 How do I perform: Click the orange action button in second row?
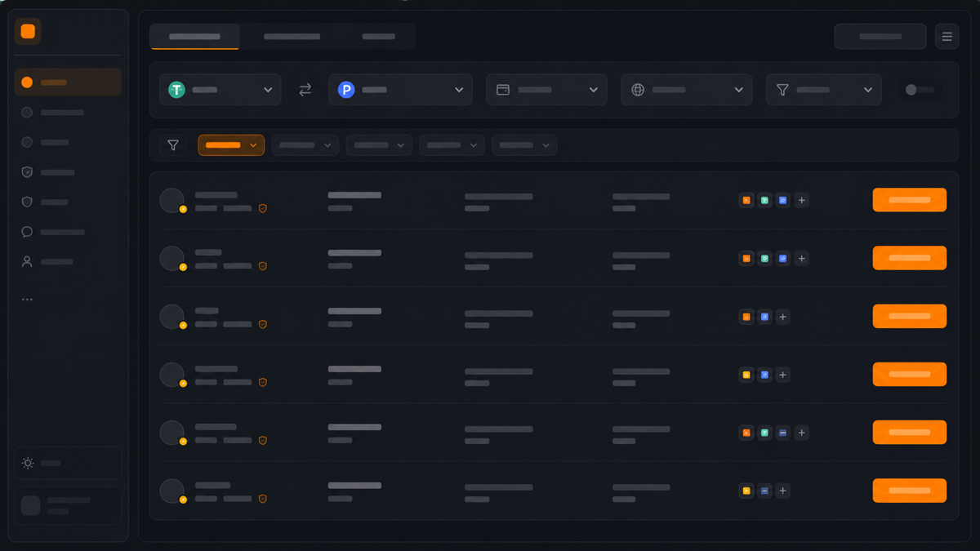(x=910, y=258)
